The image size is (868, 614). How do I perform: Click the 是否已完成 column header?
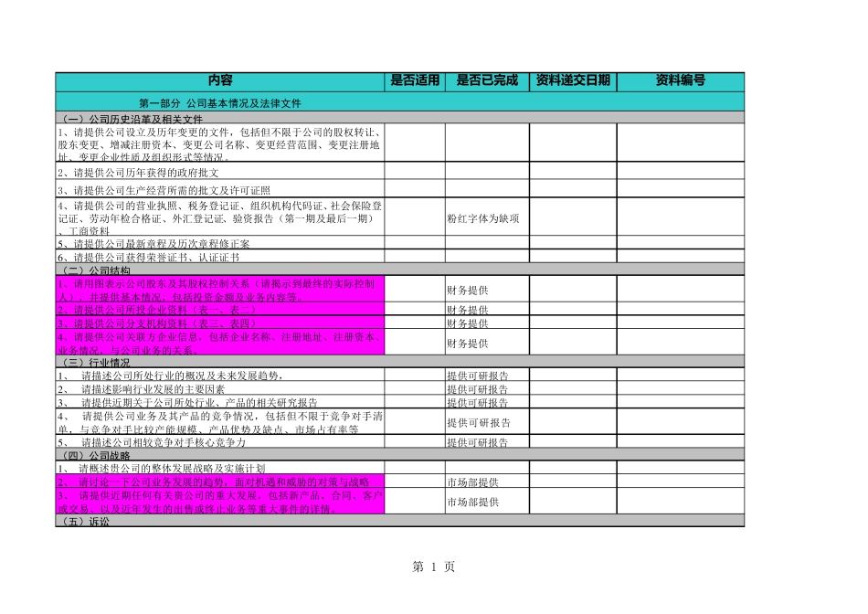coord(487,80)
